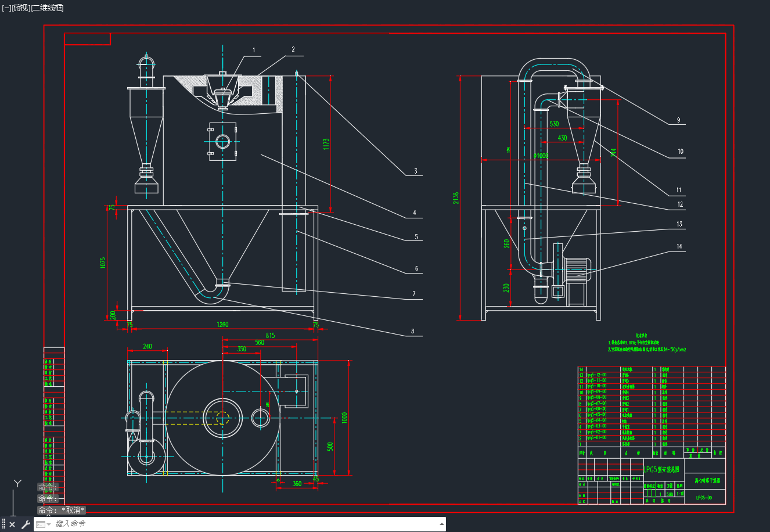
Task: Click leader callout number 9
Action: (678, 120)
